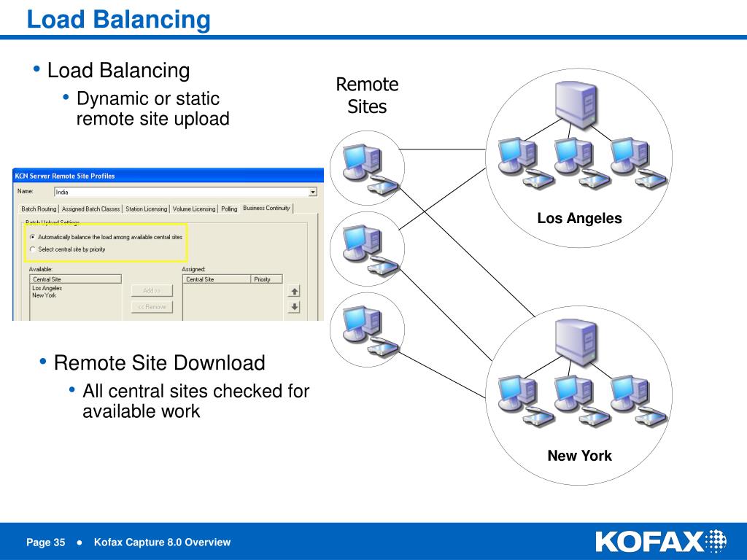Switch to Station Licensing tab

pyautogui.click(x=146, y=209)
